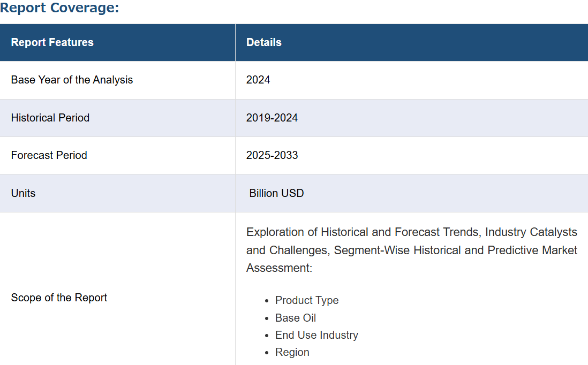Select the 'Region' bullet item

pyautogui.click(x=292, y=352)
